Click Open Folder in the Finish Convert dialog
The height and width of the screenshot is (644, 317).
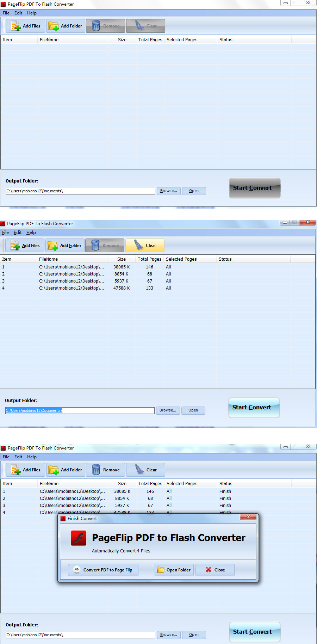174,570
